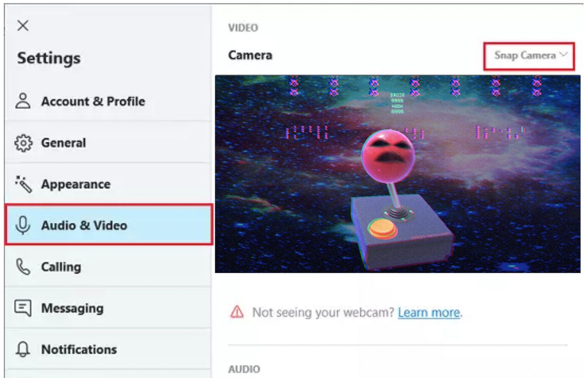Click the Calling phone icon
This screenshot has width=588, height=378.
(x=22, y=267)
